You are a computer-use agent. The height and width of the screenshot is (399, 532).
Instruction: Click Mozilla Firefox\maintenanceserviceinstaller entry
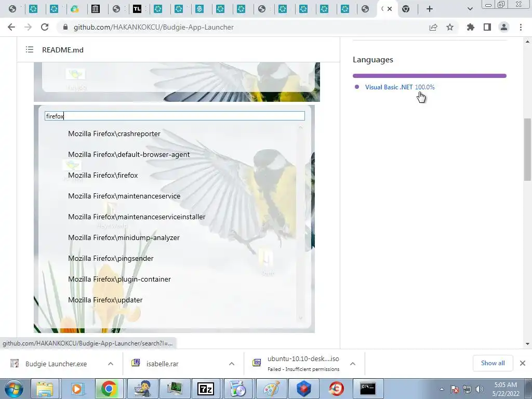click(137, 217)
